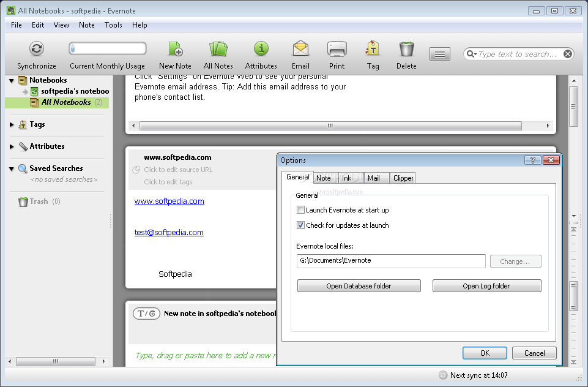Image resolution: width=588 pixels, height=387 pixels.
Task: Click Current Monthly Usage progress bar
Action: [107, 48]
